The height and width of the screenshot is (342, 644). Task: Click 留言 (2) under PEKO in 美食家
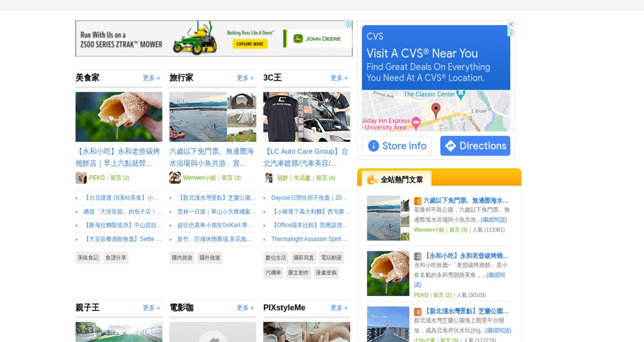pyautogui.click(x=120, y=178)
